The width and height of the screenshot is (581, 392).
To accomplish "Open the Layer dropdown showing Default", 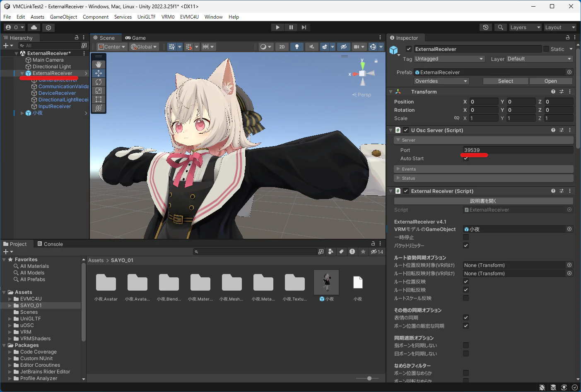I will 540,59.
